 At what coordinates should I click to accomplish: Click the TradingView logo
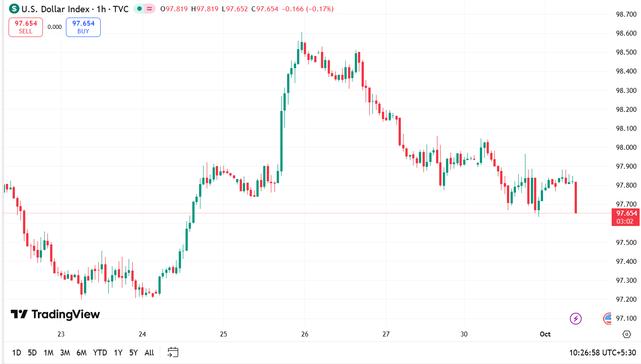(x=55, y=314)
